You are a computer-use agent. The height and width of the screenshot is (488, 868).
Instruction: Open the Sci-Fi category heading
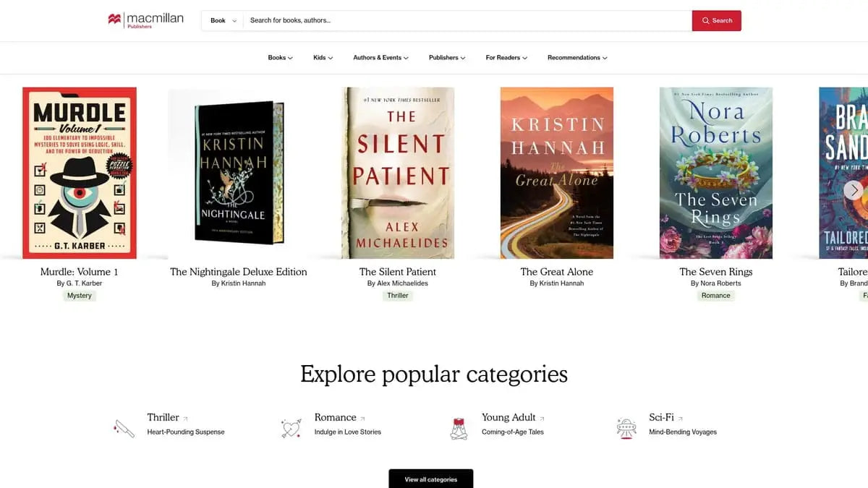[x=661, y=417]
